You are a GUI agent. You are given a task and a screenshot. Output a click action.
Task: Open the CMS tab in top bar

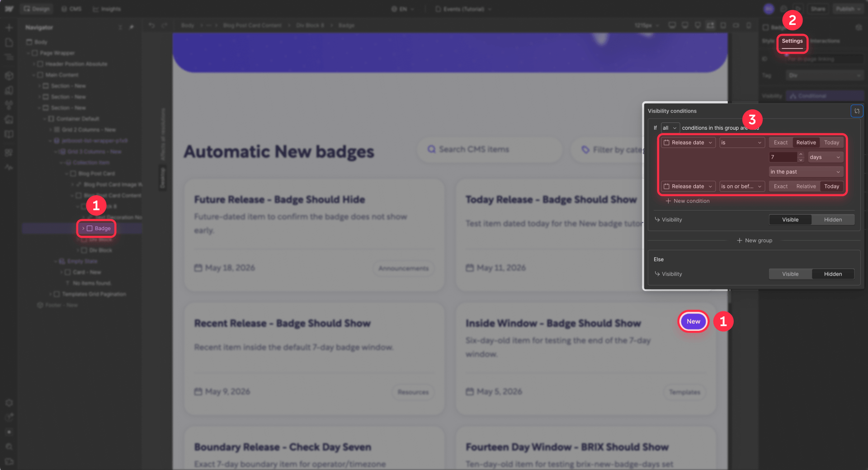pos(71,9)
